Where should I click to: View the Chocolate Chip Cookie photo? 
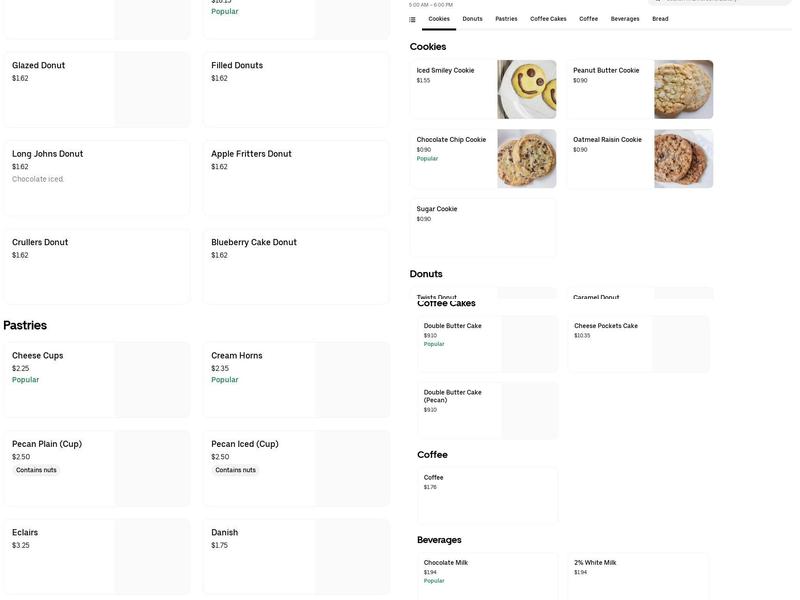click(527, 158)
